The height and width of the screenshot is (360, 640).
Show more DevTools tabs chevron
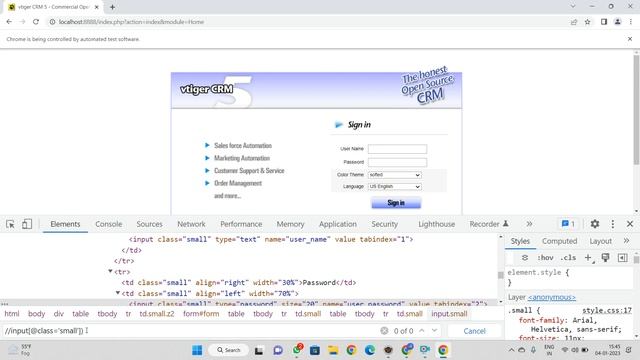tap(529, 224)
